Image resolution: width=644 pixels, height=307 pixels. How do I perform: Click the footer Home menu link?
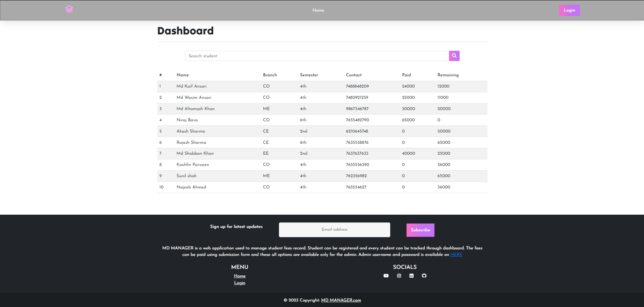pos(240,276)
